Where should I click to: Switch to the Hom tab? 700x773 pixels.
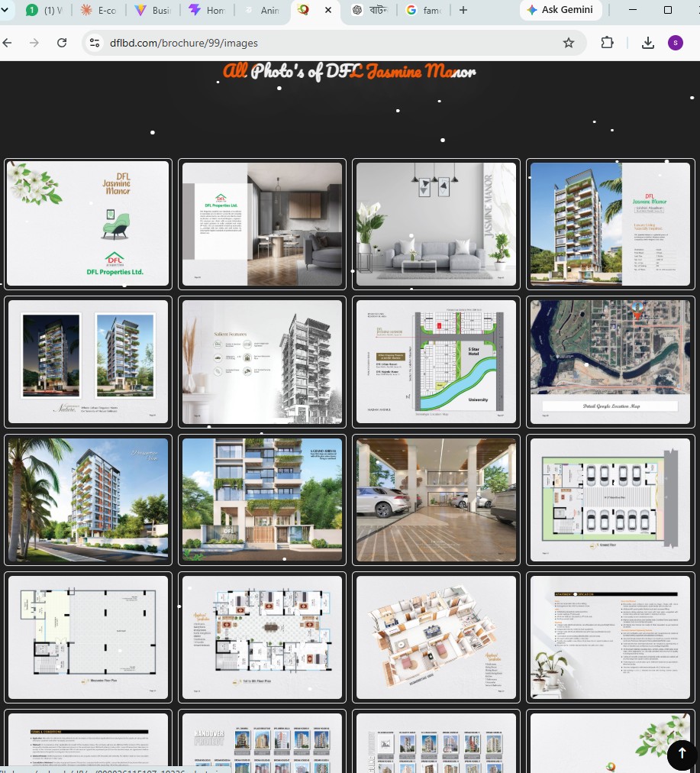[208, 10]
